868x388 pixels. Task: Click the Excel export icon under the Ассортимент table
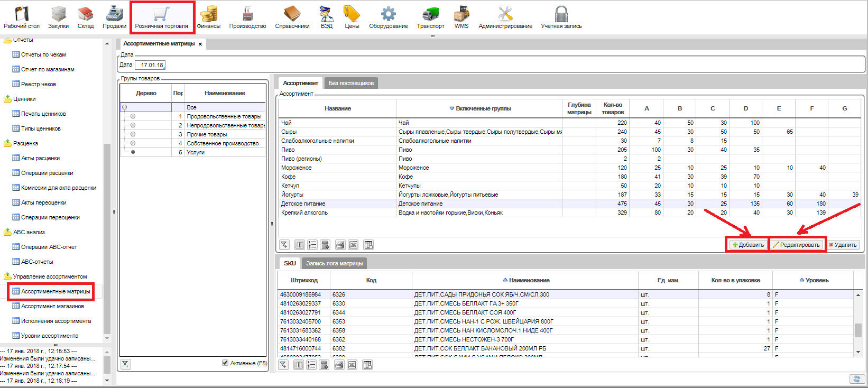tap(353, 245)
